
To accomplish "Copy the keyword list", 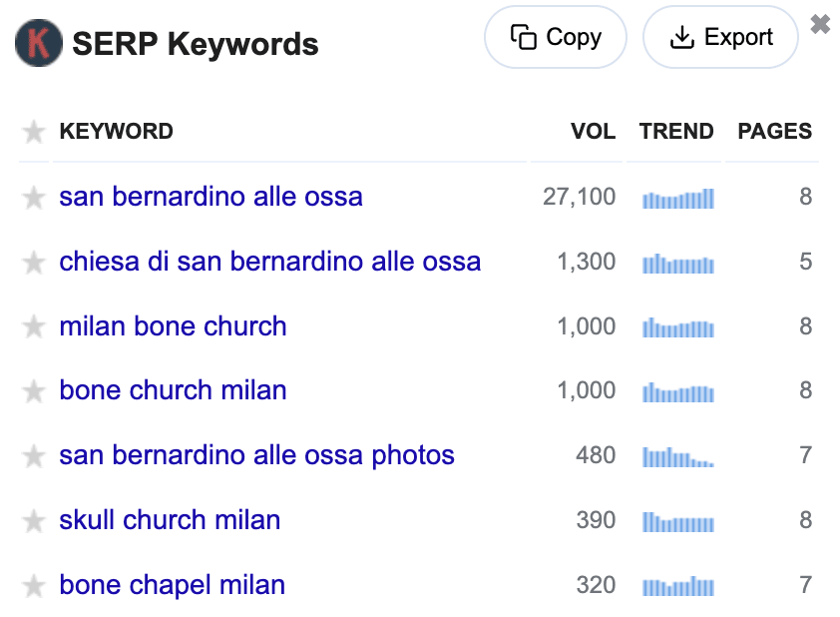I will (556, 38).
